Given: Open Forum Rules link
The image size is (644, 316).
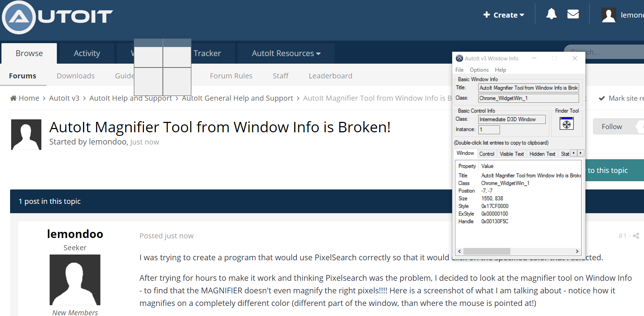Looking at the screenshot, I should tap(231, 76).
